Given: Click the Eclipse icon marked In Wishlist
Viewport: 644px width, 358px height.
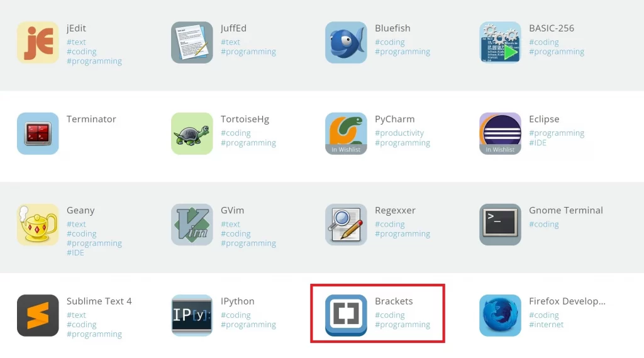Looking at the screenshot, I should (500, 133).
